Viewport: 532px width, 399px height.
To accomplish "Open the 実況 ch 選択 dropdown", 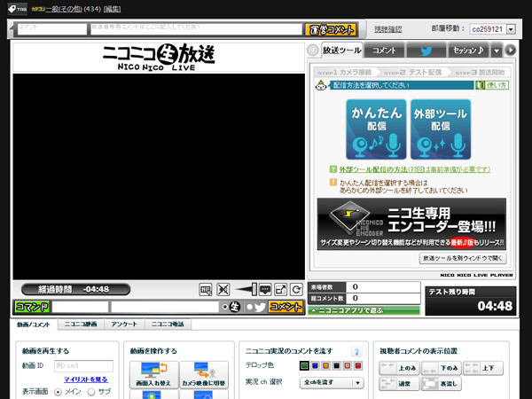I will tap(332, 382).
